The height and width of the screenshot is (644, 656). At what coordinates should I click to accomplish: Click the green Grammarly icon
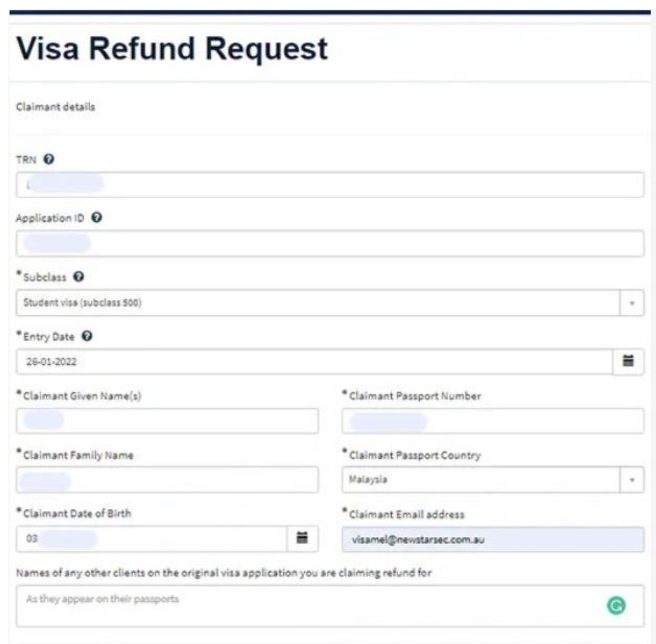click(621, 607)
